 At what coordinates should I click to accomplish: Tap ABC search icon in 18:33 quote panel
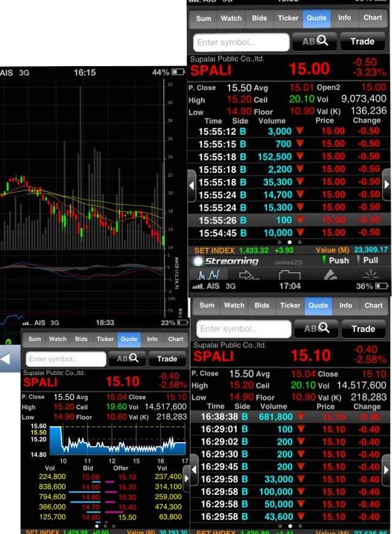127,359
